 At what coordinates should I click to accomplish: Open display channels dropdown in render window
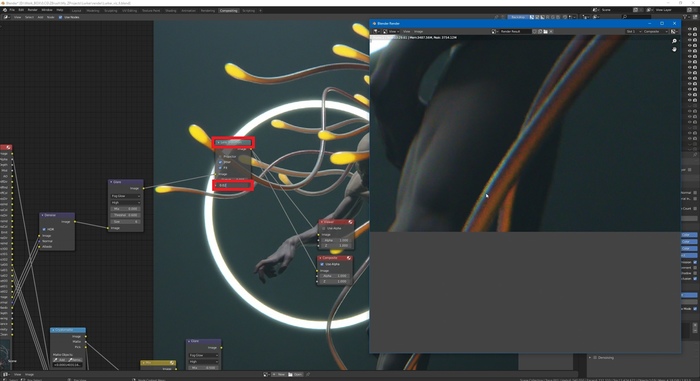pyautogui.click(x=674, y=31)
